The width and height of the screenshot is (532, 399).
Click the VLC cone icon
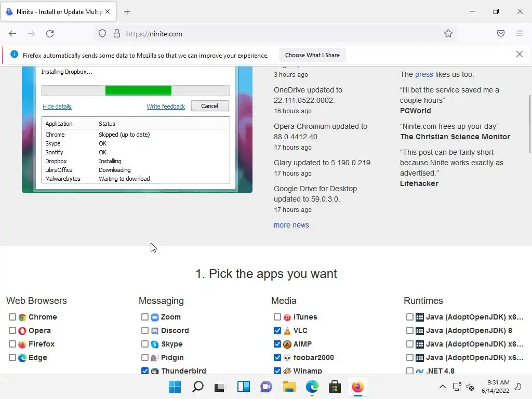[x=287, y=331]
